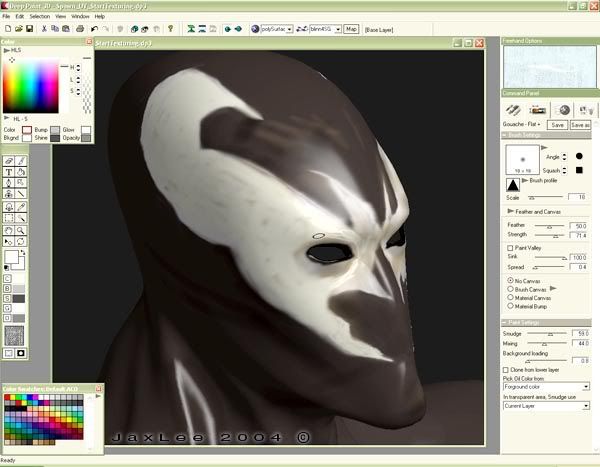Viewport: 600px width, 467px height.
Task: Open the polySurface object dropdown
Action: (x=290, y=29)
